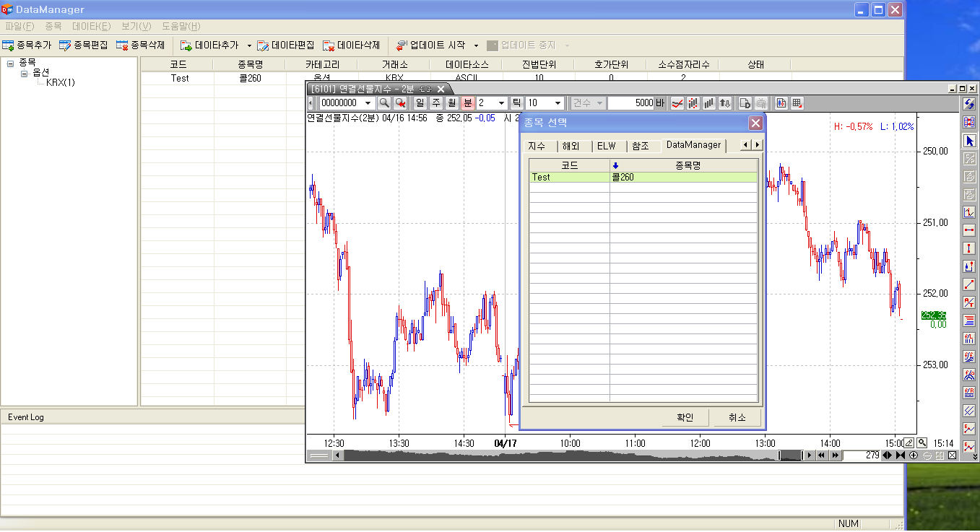Select the Test row in the DataManager list
The width and height of the screenshot is (980, 532).
[571, 177]
